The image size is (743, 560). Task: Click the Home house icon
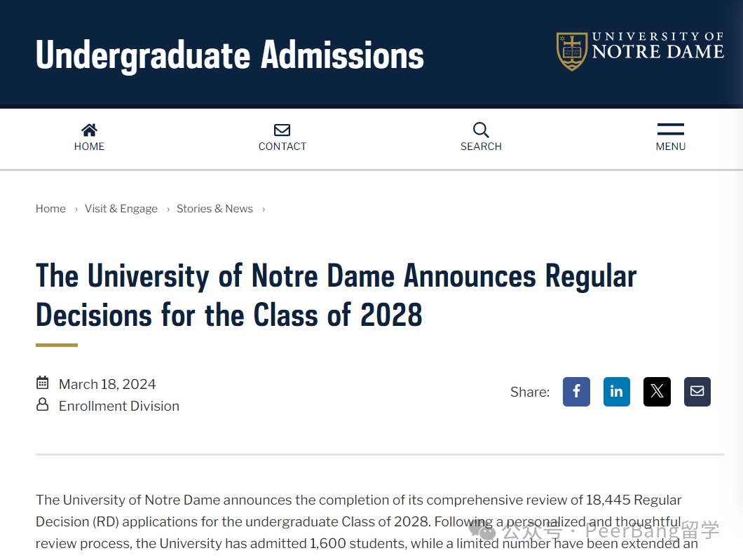pos(89,130)
